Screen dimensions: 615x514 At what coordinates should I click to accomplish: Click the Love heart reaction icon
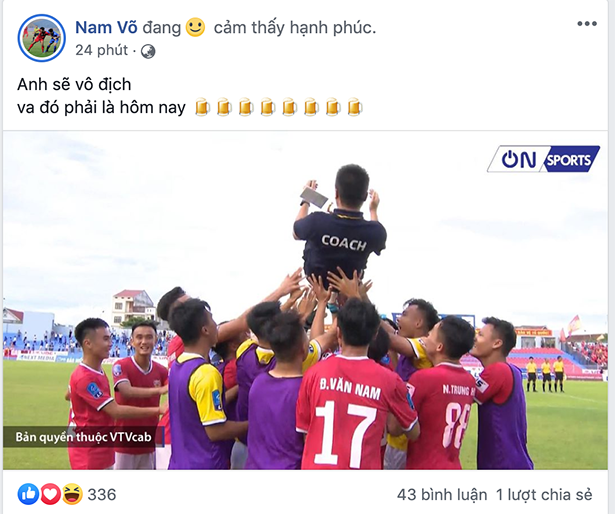pyautogui.click(x=50, y=494)
